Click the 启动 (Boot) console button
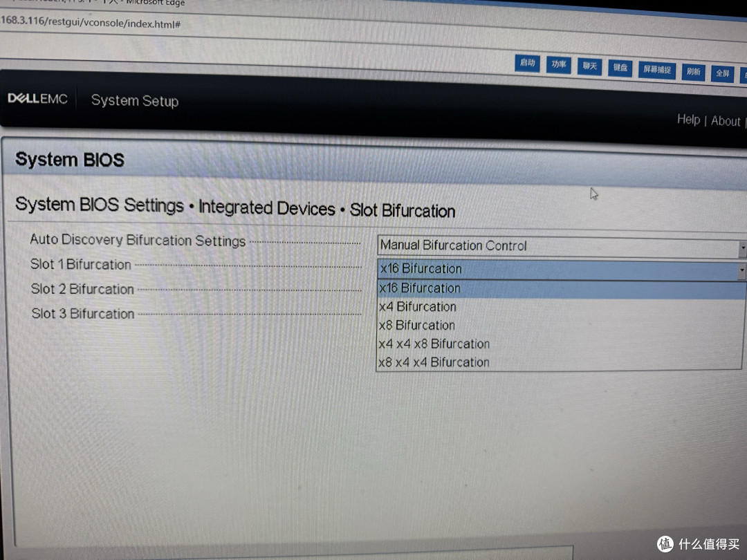 click(527, 63)
